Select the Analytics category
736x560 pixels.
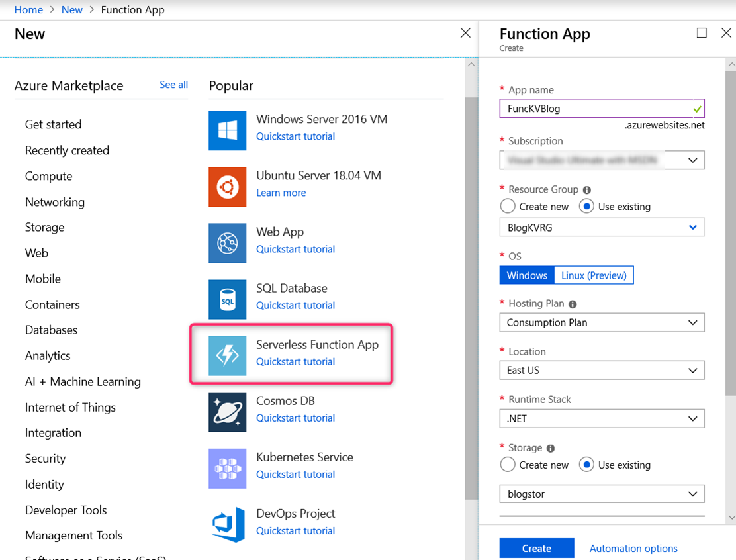(x=48, y=356)
